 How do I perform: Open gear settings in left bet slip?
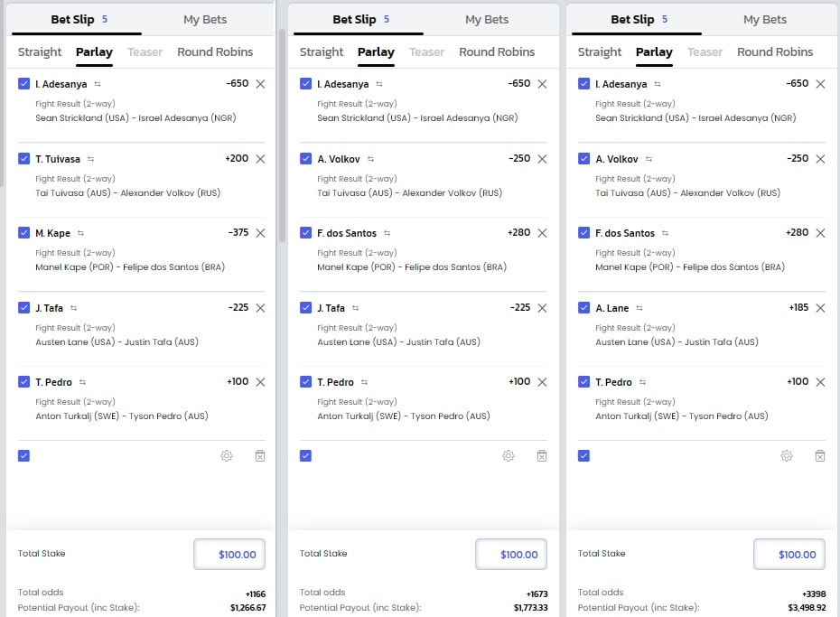point(227,456)
